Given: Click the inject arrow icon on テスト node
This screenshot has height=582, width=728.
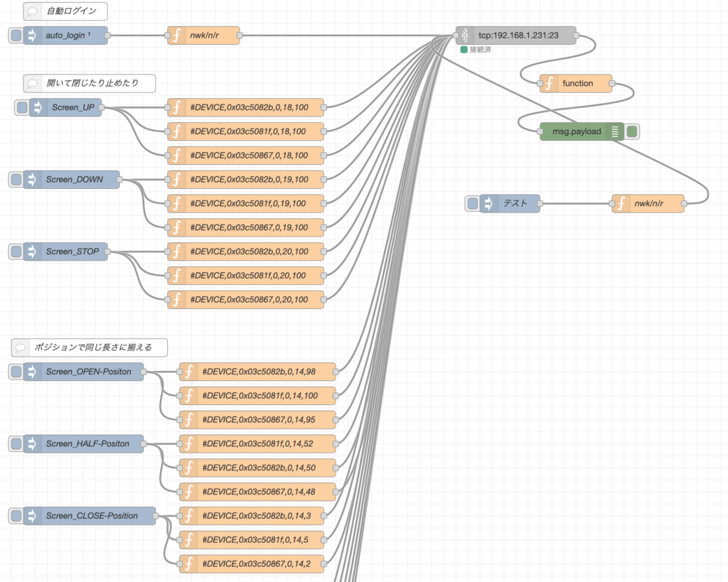Looking at the screenshot, I should click(488, 203).
